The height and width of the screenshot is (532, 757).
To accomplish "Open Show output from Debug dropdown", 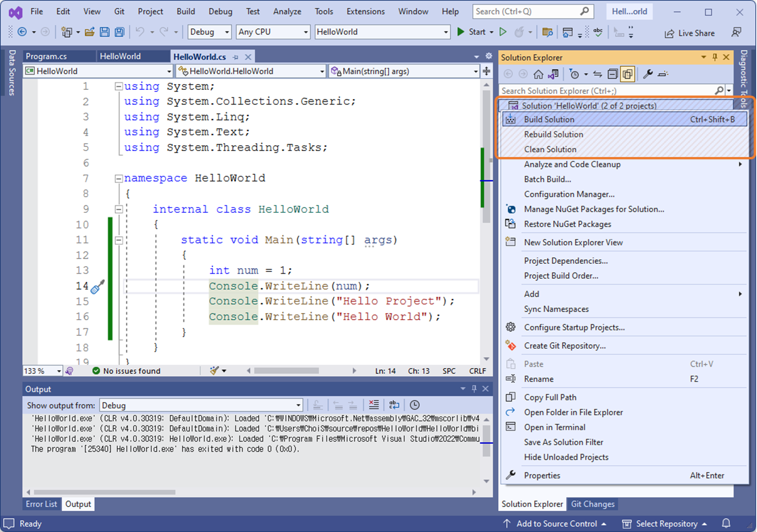I will (201, 405).
